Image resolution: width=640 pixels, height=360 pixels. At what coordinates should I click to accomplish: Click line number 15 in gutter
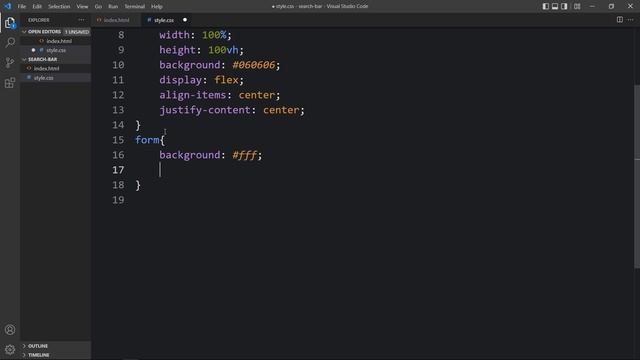coord(118,140)
